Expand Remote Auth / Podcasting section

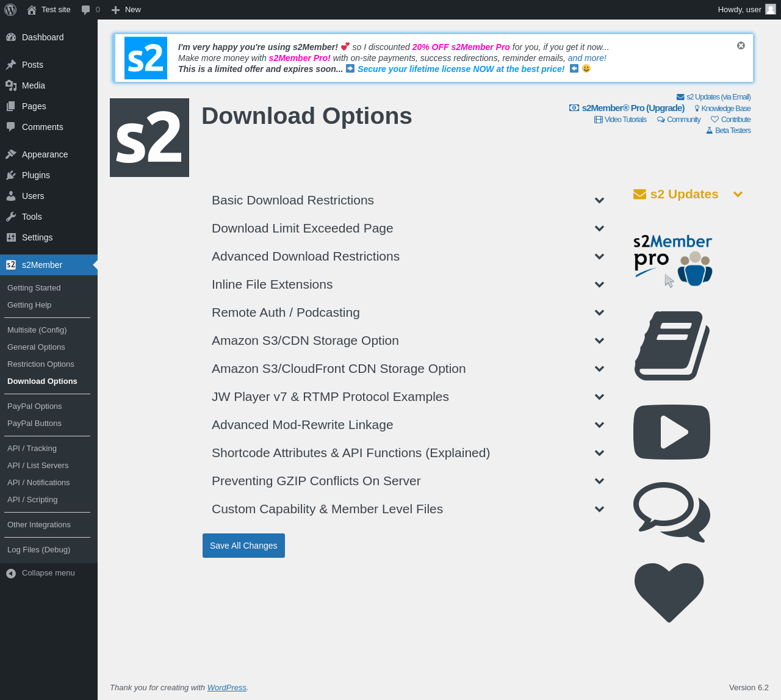tap(408, 312)
